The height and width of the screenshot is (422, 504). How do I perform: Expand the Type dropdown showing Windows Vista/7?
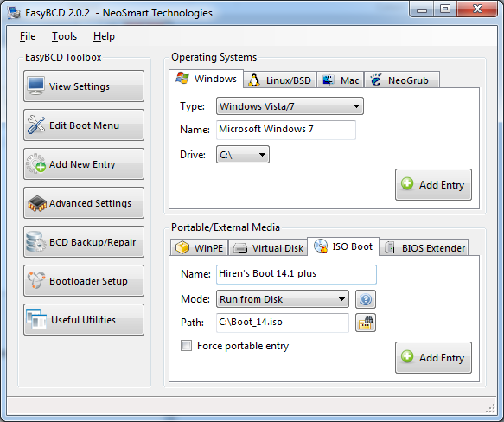pos(290,106)
